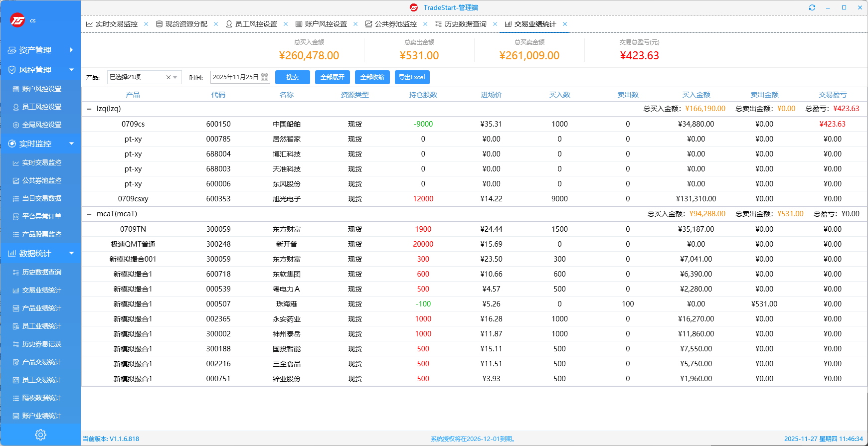
Task: Click the settings gear icon in sidebar
Action: coord(40,435)
